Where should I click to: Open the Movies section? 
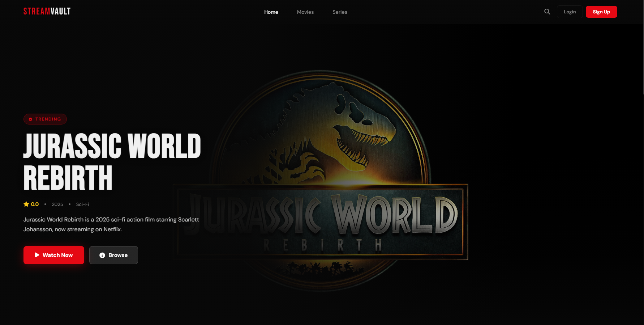click(x=305, y=12)
